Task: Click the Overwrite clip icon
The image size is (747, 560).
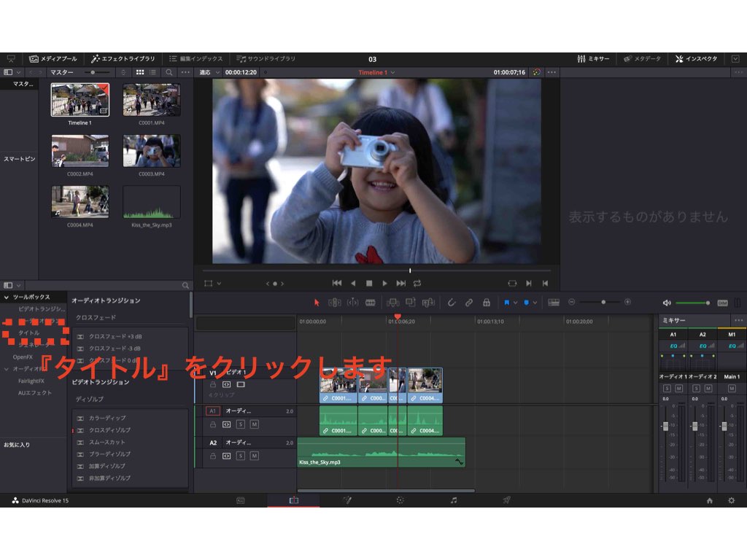Action: [410, 303]
